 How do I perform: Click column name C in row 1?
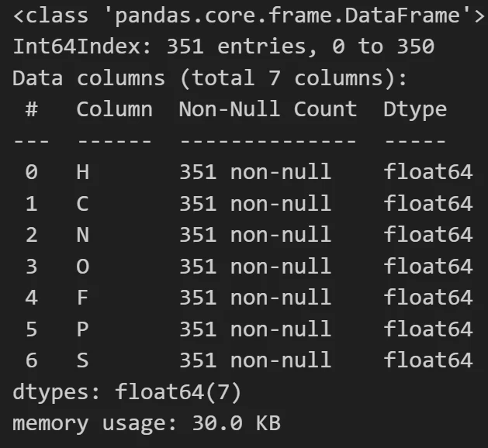(82, 204)
